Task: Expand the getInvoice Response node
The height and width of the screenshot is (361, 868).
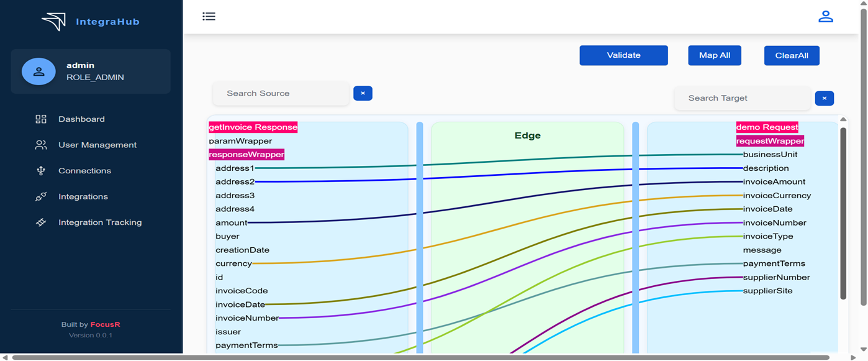Action: point(253,127)
